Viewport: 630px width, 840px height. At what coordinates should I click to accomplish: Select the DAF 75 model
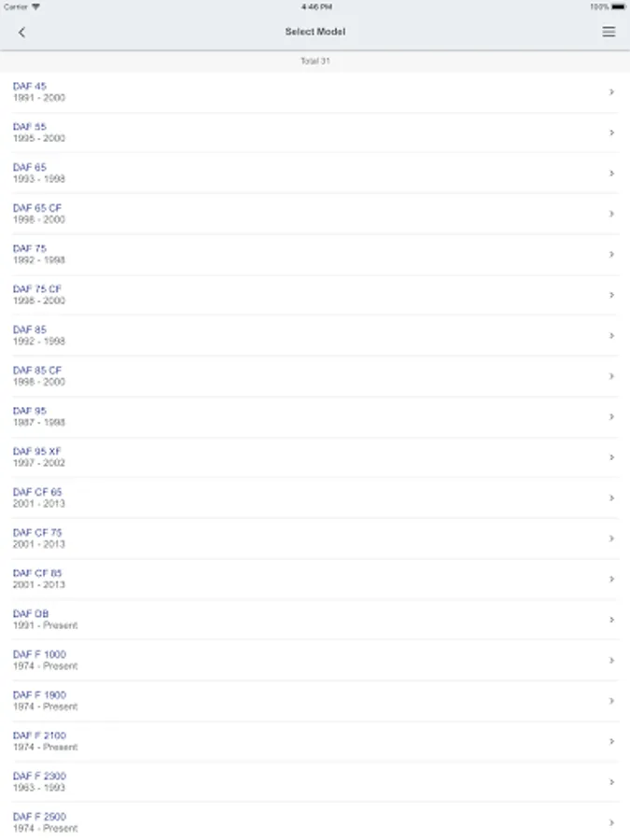(315, 255)
